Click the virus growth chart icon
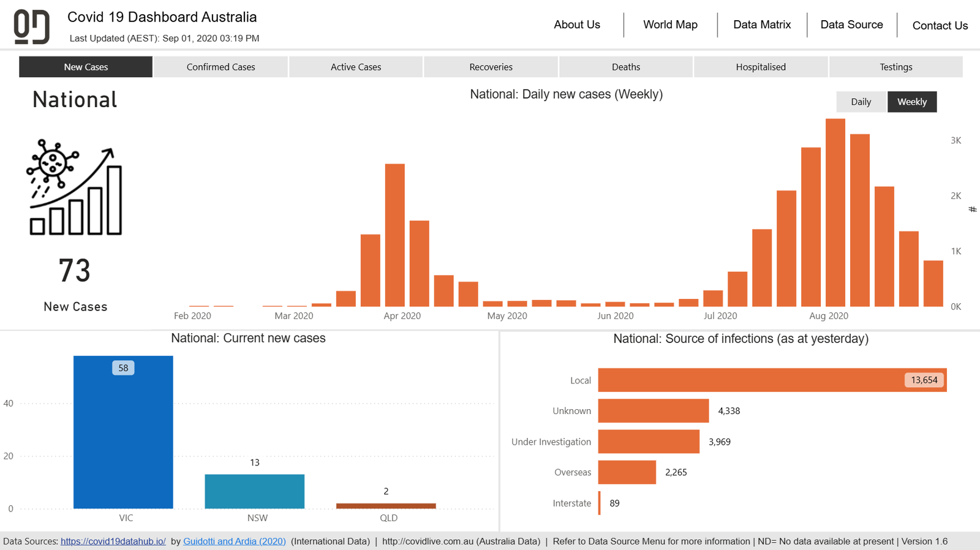 tap(75, 188)
